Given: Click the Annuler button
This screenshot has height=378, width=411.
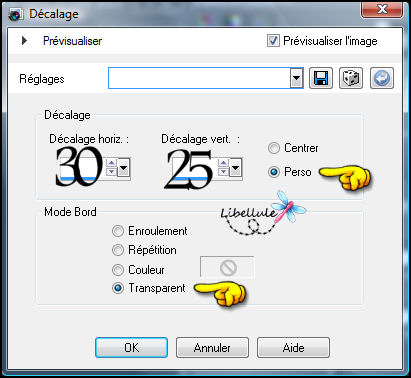Looking at the screenshot, I should click(212, 347).
